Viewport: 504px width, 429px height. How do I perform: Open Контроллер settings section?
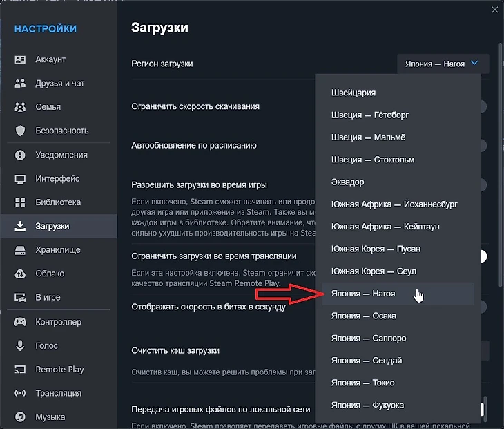click(x=59, y=322)
